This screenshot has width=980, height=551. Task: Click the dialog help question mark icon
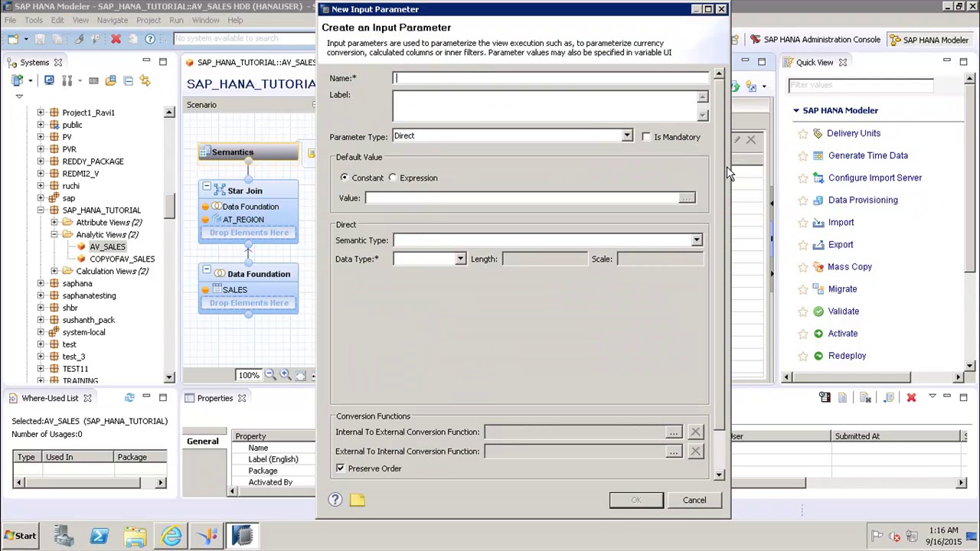coord(335,500)
